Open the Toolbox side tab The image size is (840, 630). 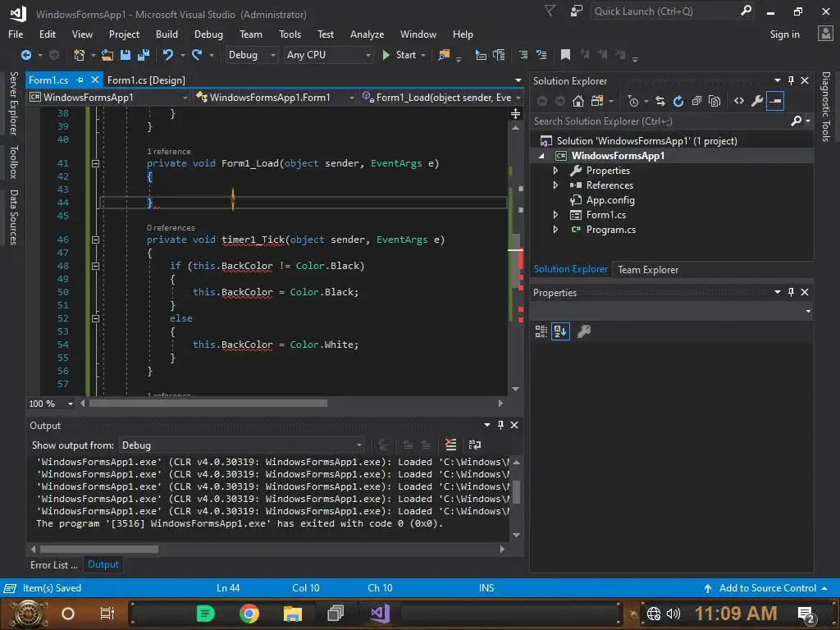coord(14,162)
